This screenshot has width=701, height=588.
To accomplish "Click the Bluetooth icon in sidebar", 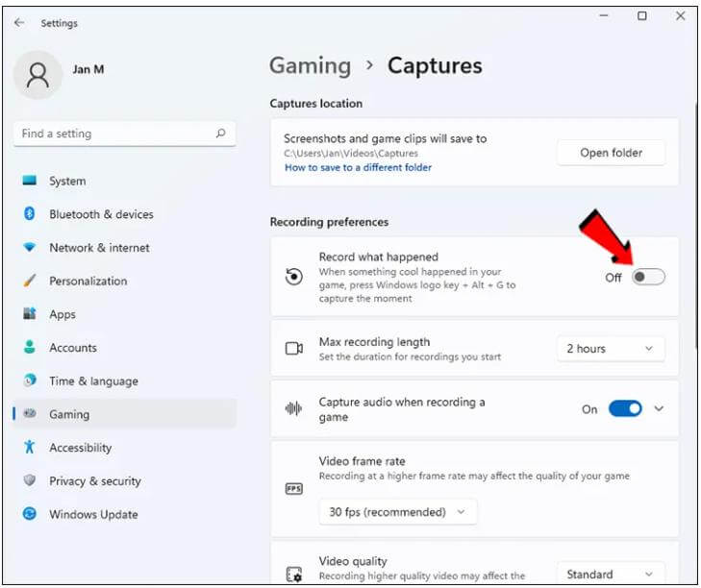I will click(x=30, y=213).
